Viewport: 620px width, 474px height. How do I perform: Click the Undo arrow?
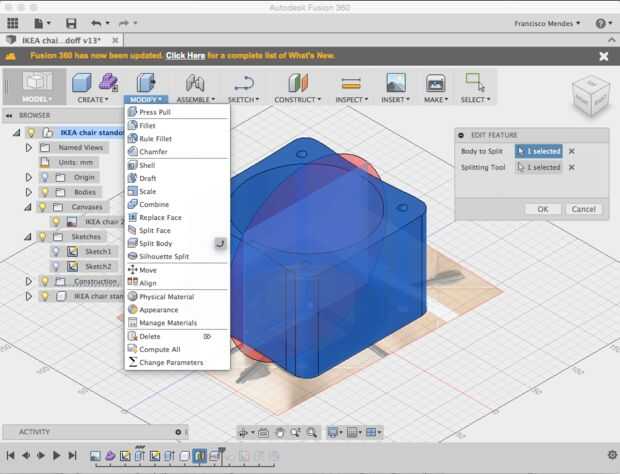click(x=96, y=23)
